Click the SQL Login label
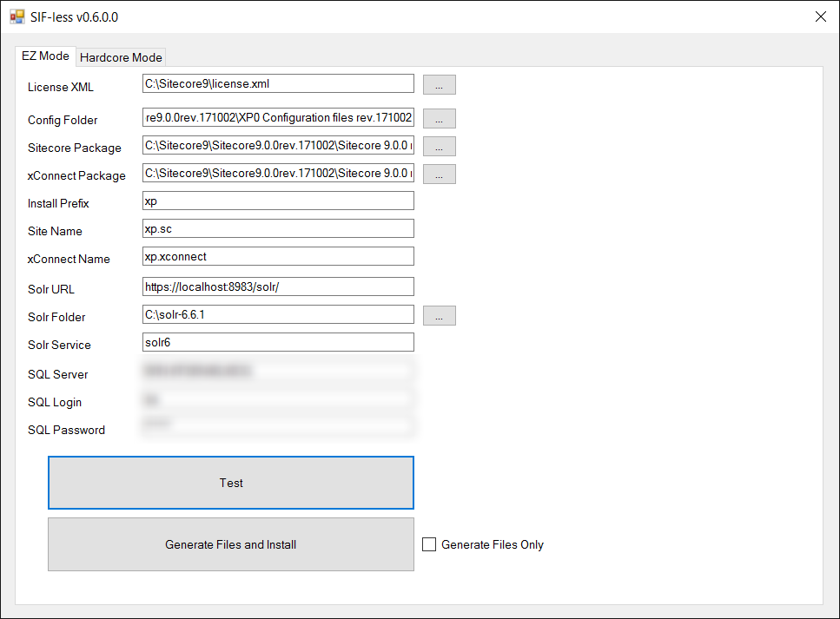Image resolution: width=840 pixels, height=619 pixels. pyautogui.click(x=55, y=402)
